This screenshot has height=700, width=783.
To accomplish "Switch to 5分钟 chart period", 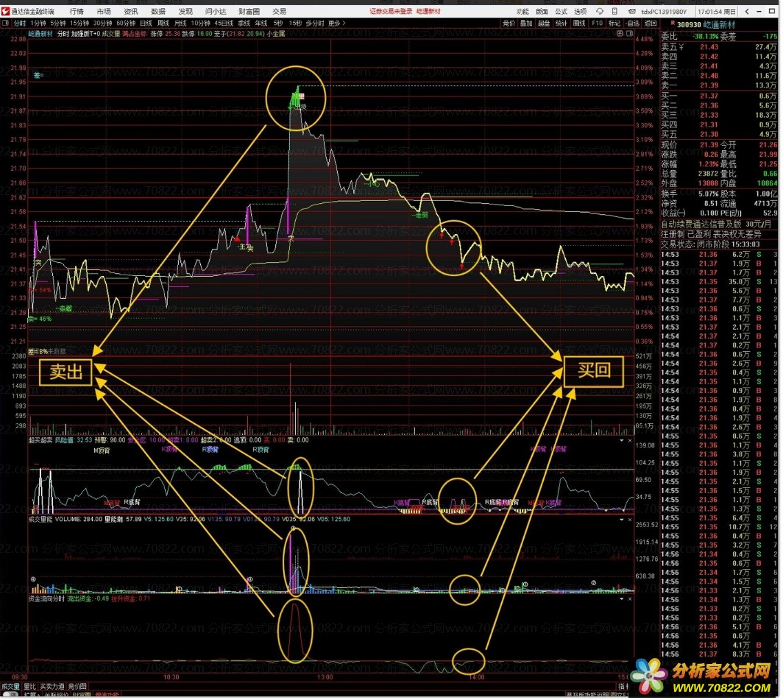I will pyautogui.click(x=57, y=23).
